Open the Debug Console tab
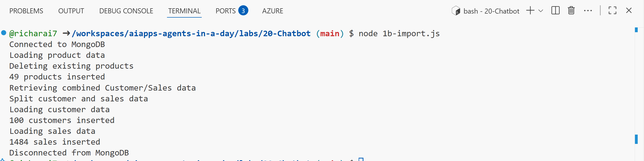This screenshot has width=644, height=161. click(126, 11)
